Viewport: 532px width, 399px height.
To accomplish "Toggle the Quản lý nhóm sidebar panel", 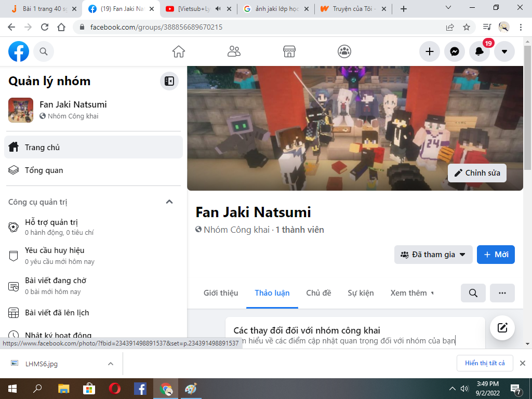I will (x=169, y=81).
